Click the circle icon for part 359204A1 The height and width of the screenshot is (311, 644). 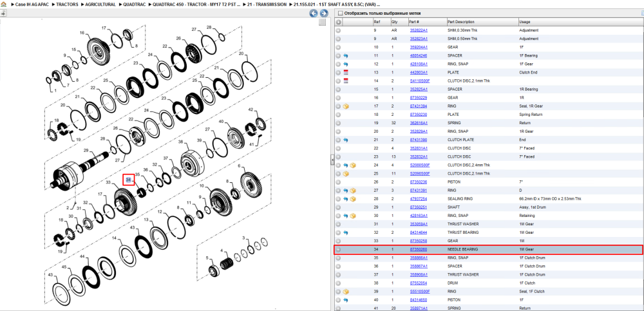pyautogui.click(x=339, y=47)
